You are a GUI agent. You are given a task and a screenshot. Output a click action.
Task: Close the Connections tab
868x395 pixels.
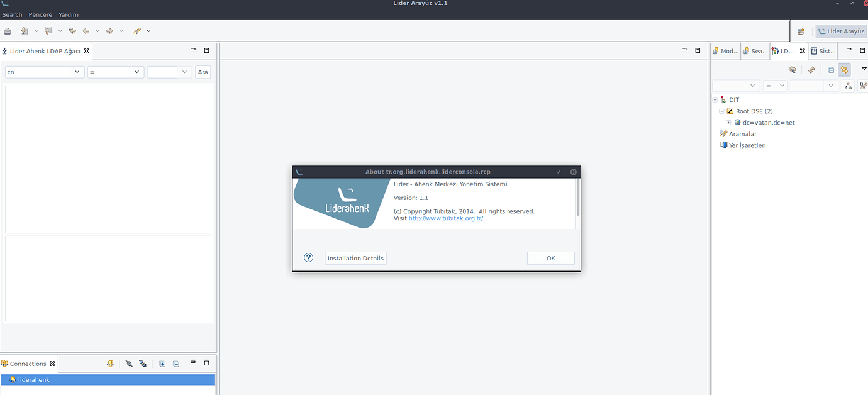tap(52, 364)
